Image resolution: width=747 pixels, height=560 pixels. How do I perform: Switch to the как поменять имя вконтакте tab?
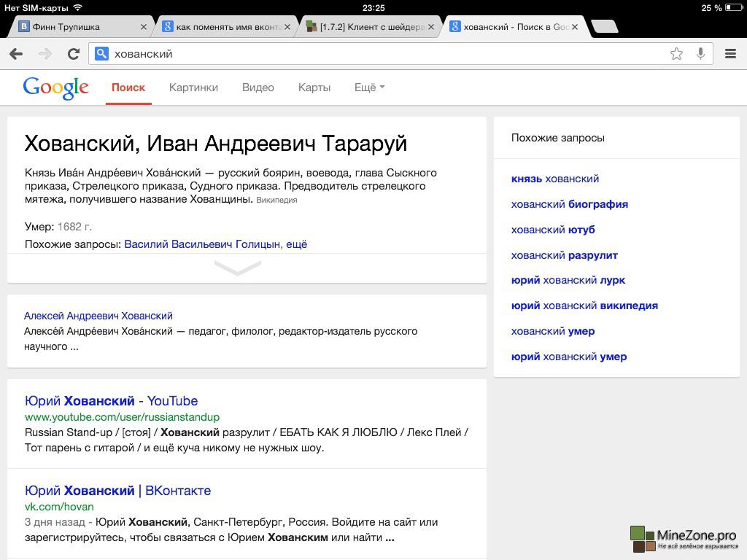(228, 27)
